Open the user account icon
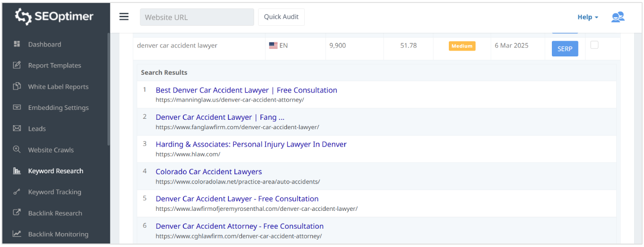Screen dimensions: 644x247 tap(618, 17)
